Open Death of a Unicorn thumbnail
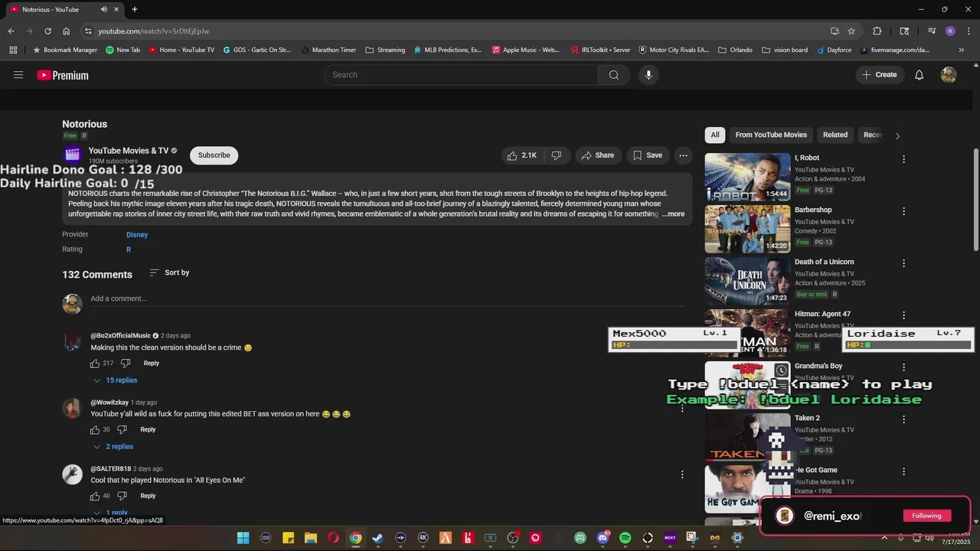 pos(747,281)
